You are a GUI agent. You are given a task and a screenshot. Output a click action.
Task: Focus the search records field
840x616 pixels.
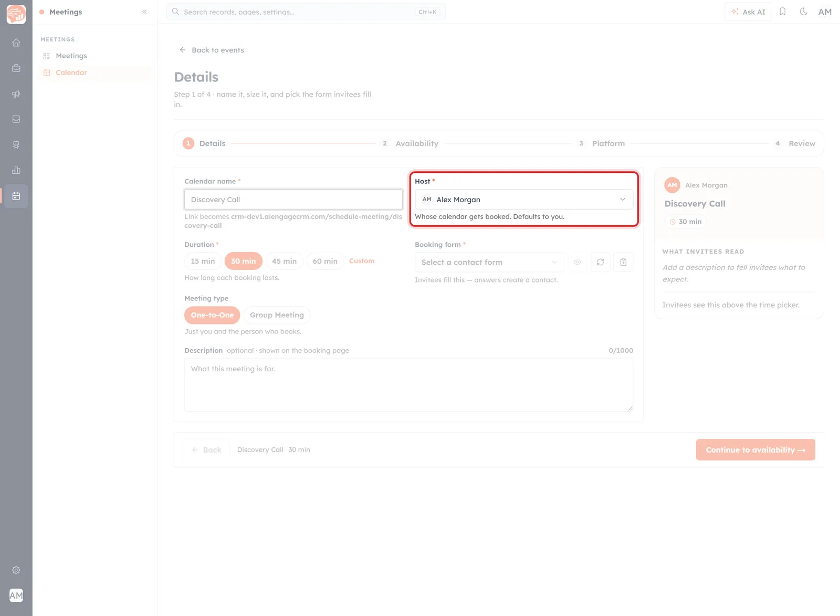click(306, 12)
